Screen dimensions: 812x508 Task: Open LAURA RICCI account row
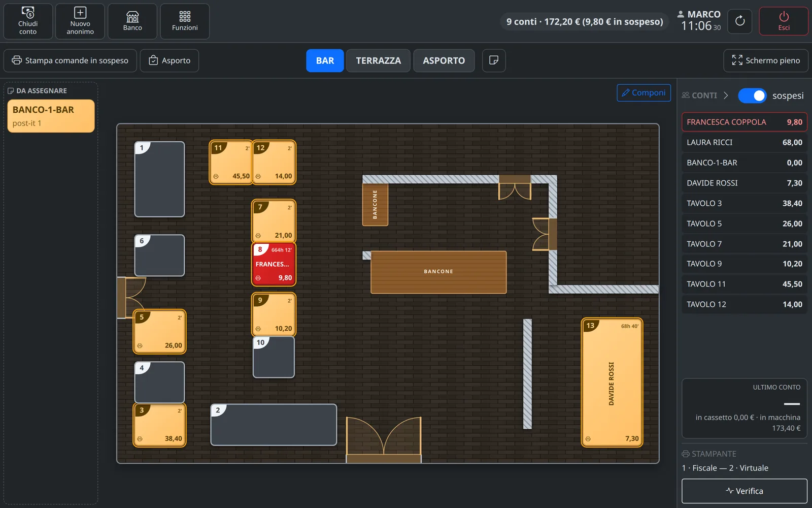[x=744, y=142]
